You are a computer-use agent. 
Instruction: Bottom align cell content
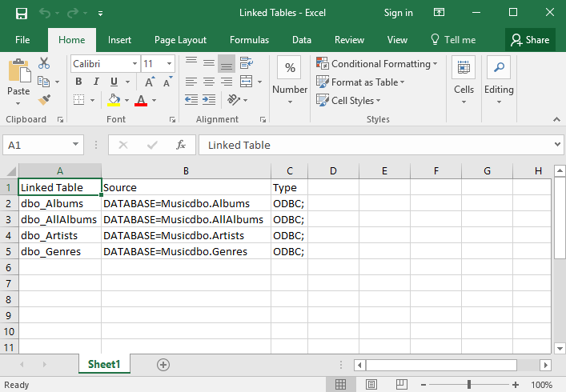tap(227, 64)
